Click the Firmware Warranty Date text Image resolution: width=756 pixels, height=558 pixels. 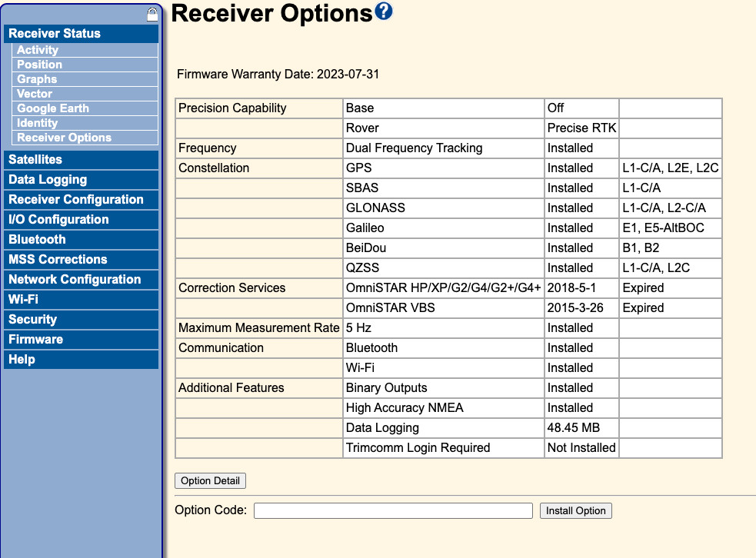[x=278, y=75]
